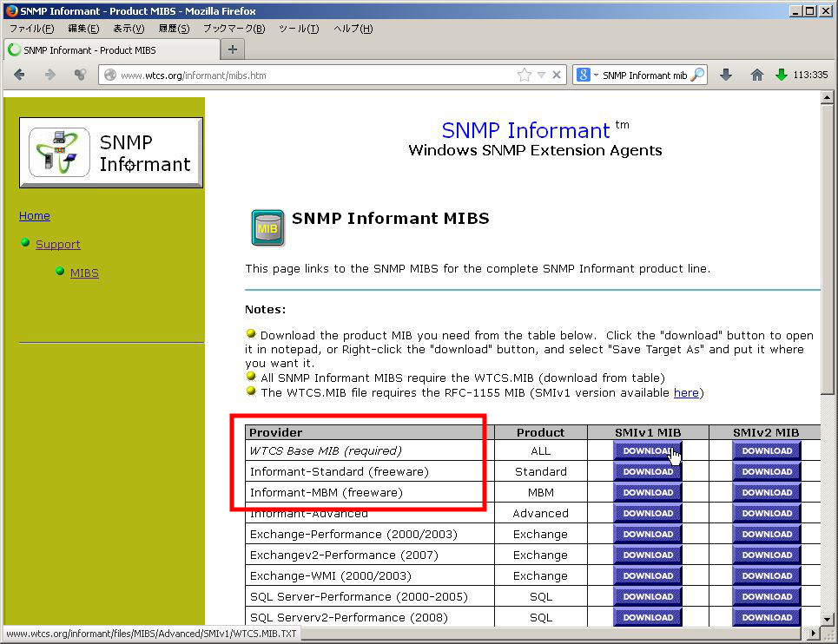Click the horizontal scrollbar right arrow
This screenshot has height=644, width=838.
pos(814,634)
